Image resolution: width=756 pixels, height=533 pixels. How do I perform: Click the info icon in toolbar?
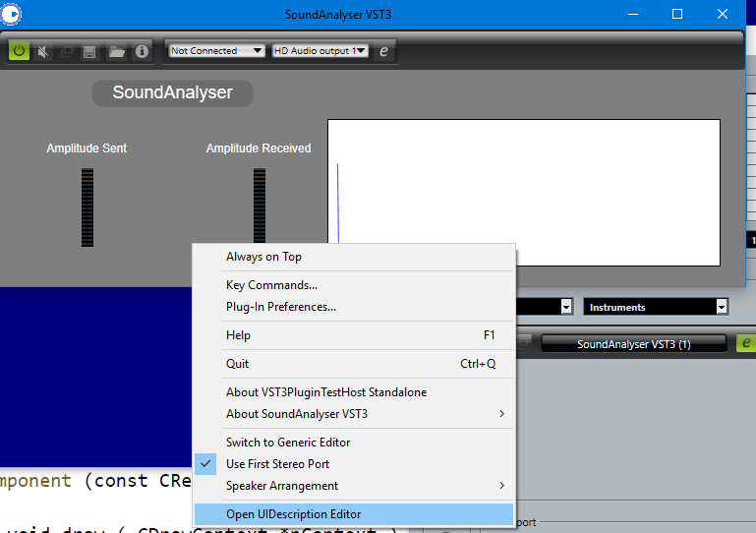(142, 51)
